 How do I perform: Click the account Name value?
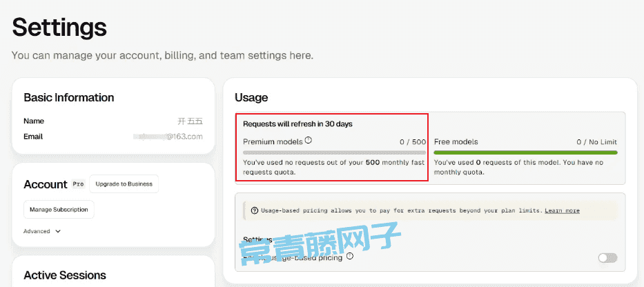(190, 121)
